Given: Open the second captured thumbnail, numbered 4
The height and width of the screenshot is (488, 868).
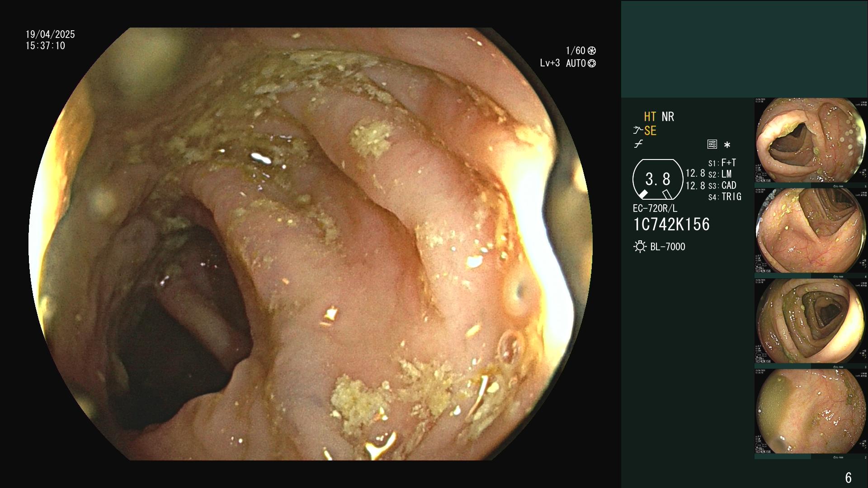Looking at the screenshot, I should click(x=811, y=233).
